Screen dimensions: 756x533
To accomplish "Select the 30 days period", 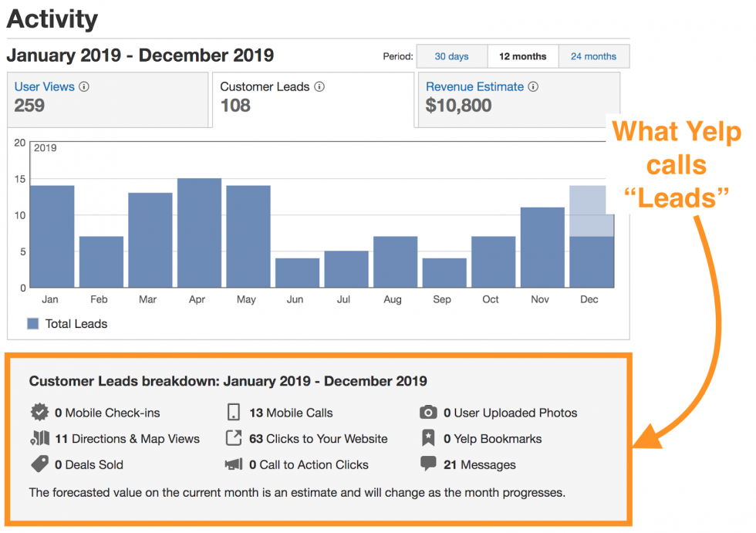I will coord(452,56).
